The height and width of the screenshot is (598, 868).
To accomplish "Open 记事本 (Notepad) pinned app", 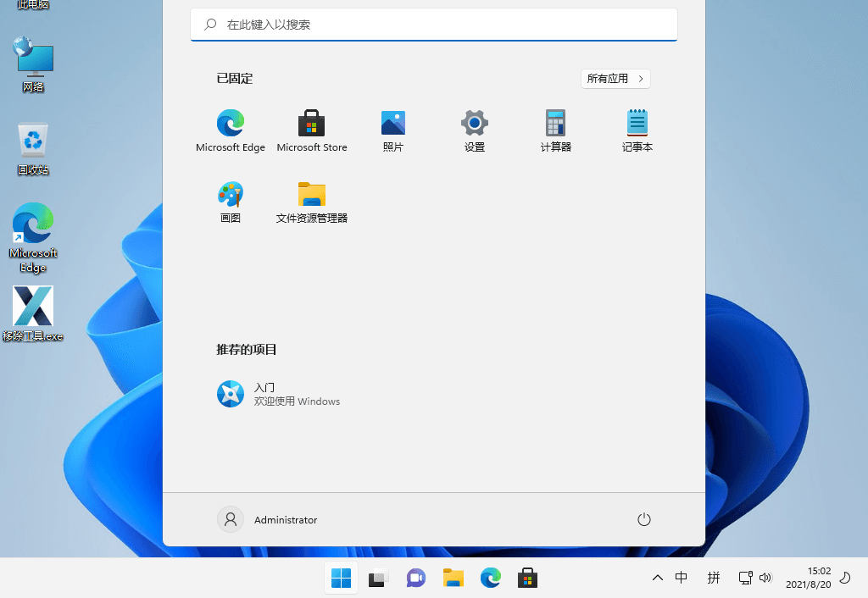I will point(637,130).
